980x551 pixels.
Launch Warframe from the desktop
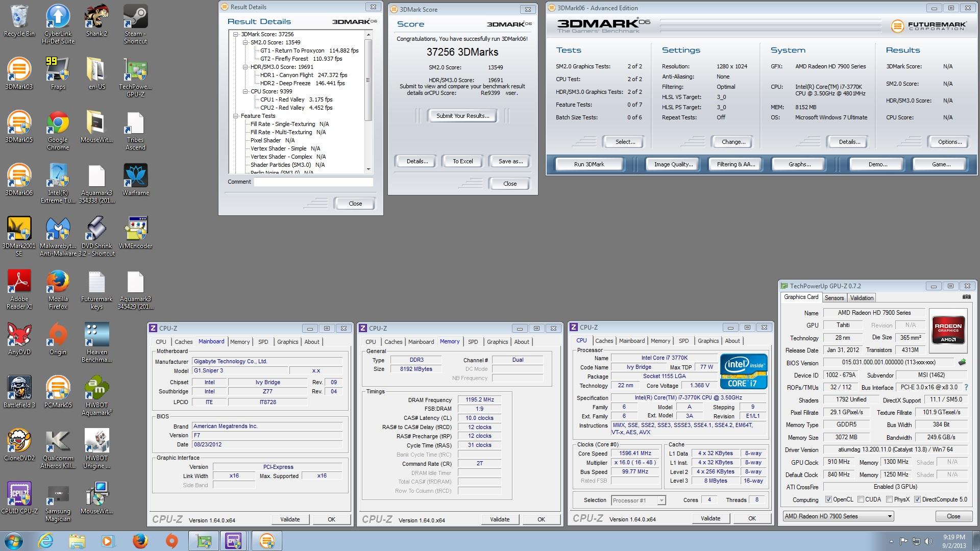click(x=135, y=180)
